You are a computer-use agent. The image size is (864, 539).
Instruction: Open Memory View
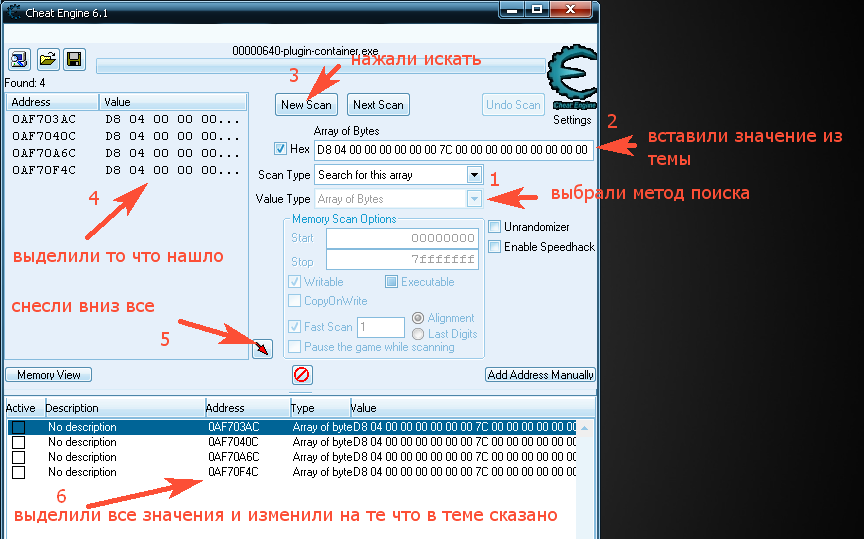click(x=49, y=375)
